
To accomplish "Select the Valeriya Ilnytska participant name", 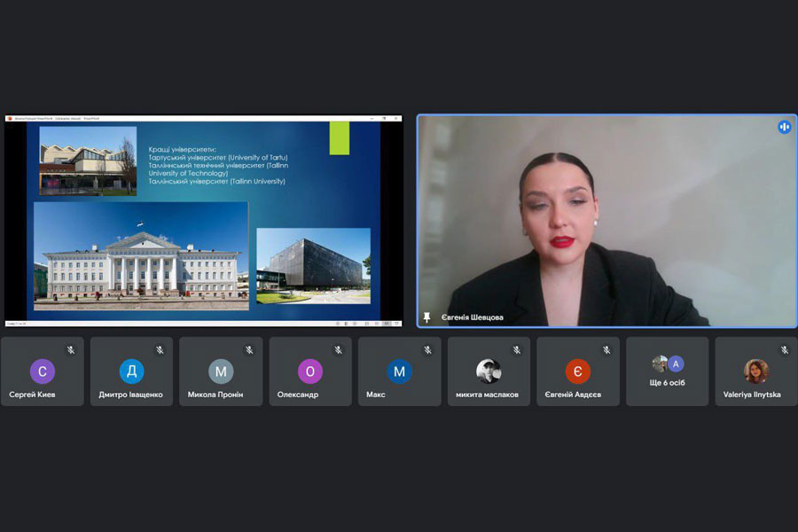I will [x=752, y=395].
